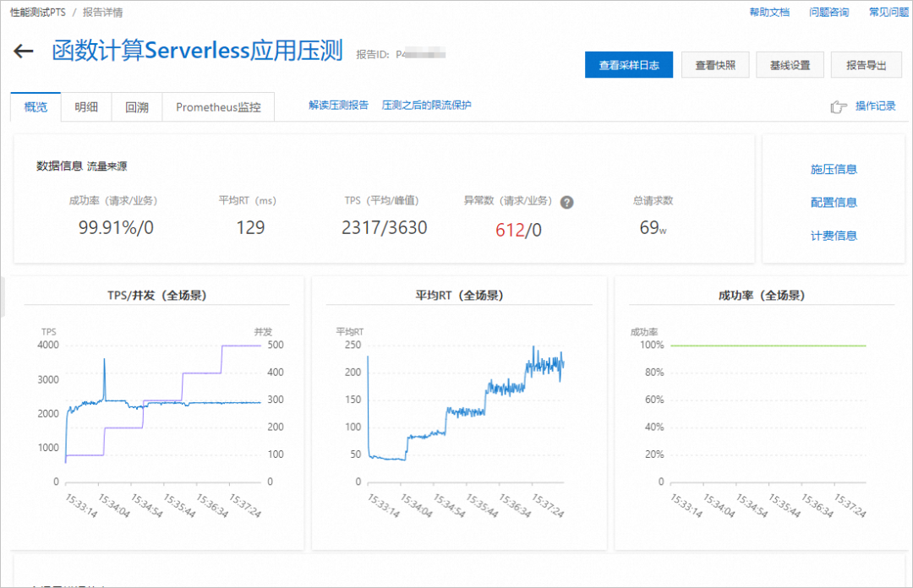Click 报告详情 breadcrumb text
Image resolution: width=913 pixels, height=588 pixels.
coord(102,12)
